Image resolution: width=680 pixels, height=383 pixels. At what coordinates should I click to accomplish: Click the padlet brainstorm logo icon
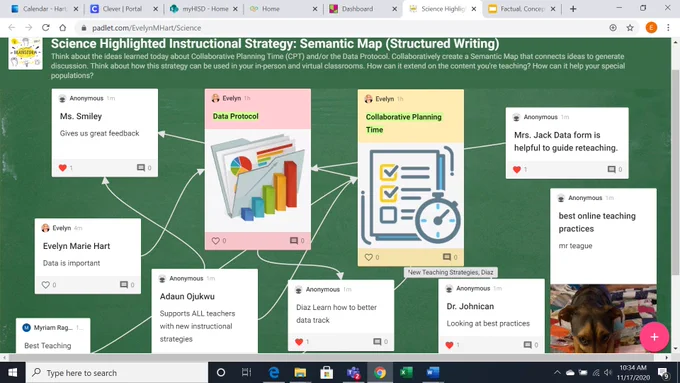[26, 53]
